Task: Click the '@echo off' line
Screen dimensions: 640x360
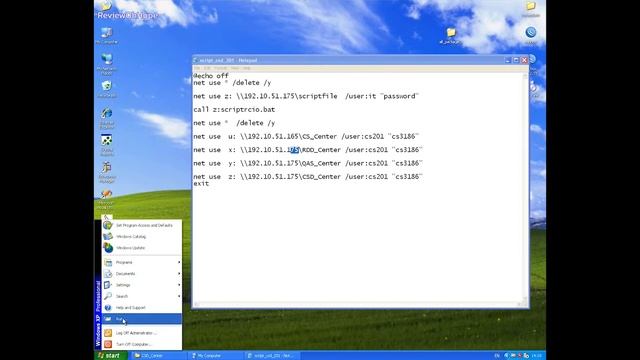Action: click(211, 76)
